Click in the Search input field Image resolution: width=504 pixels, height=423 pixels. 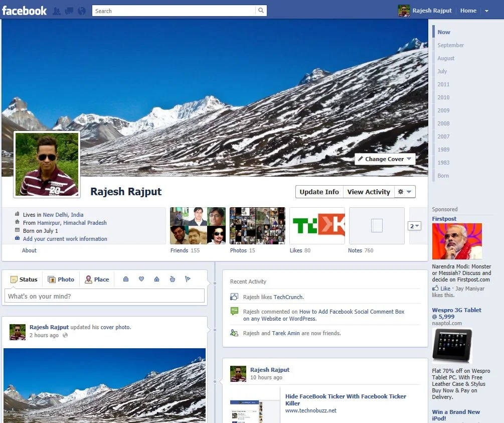(x=174, y=11)
